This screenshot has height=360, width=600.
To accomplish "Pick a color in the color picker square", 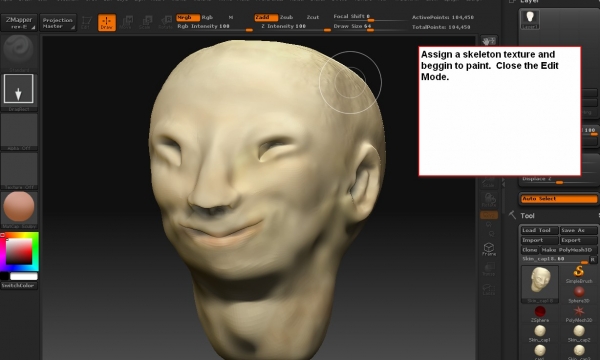I will point(19,251).
